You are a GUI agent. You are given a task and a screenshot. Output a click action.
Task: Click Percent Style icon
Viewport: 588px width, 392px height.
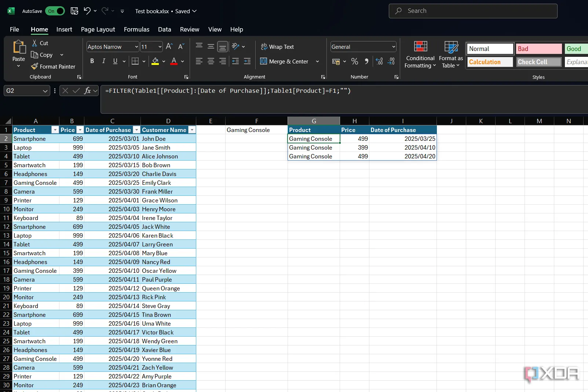(354, 61)
